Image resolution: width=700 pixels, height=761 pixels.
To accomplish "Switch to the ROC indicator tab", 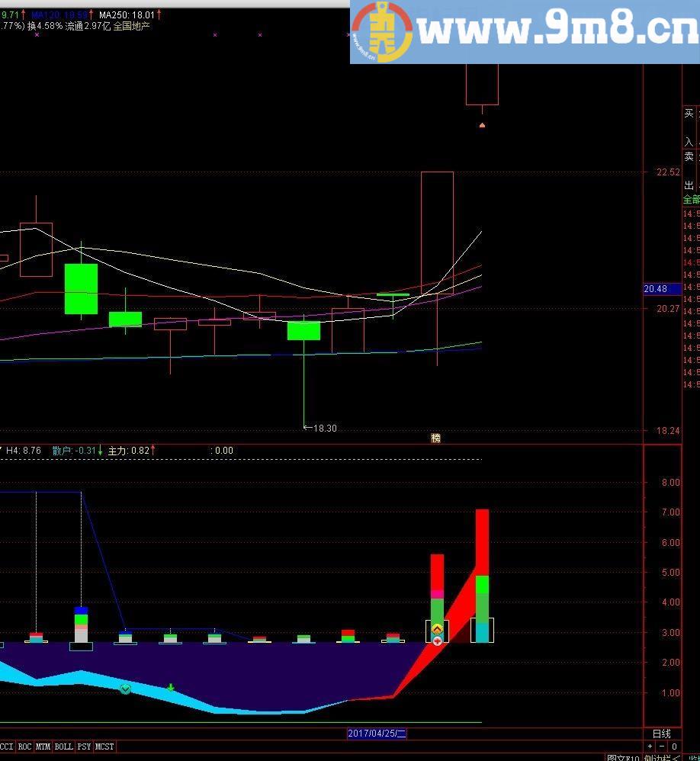I will 24,747.
